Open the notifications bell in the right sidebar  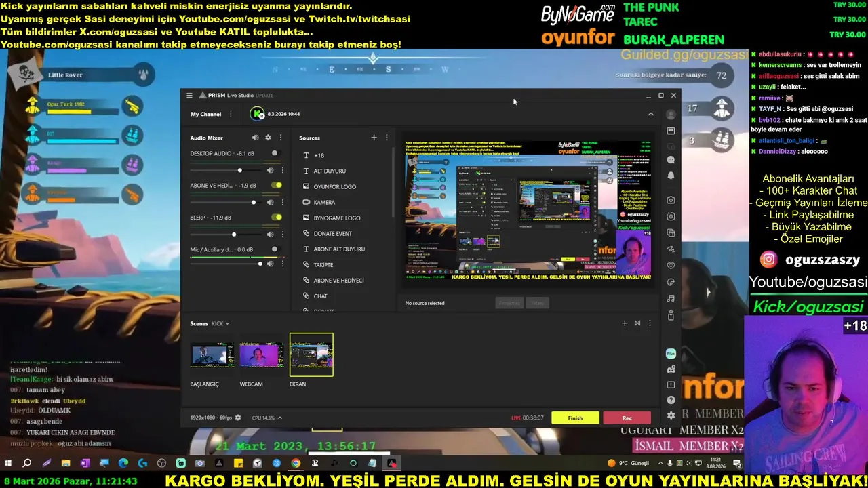pos(671,176)
